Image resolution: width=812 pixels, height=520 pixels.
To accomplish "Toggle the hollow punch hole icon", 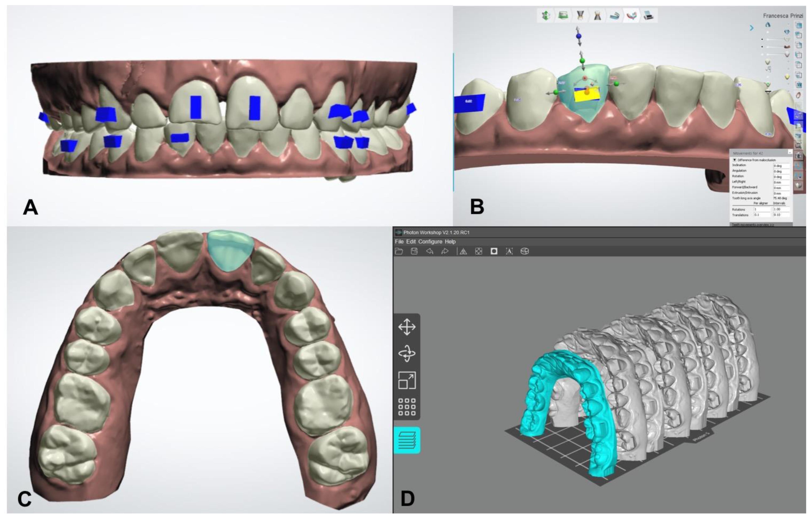I will click(x=494, y=251).
